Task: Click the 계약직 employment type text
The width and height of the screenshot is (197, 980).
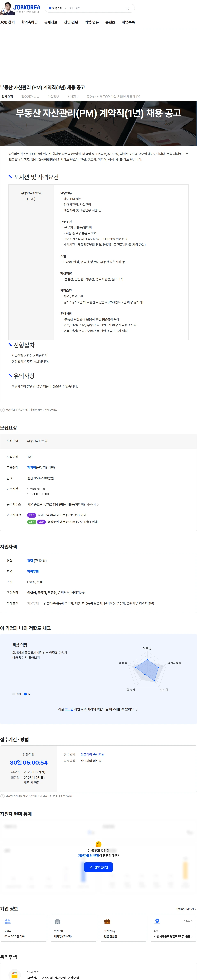Action: point(31,467)
